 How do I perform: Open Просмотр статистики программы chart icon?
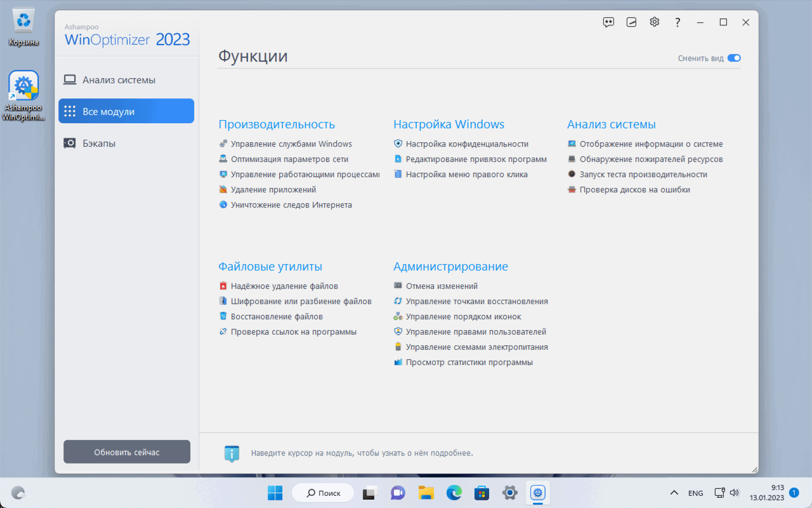coord(398,363)
